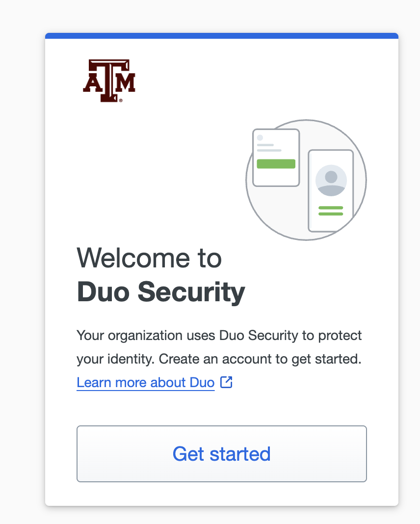Click the underlined Learn more text
Image resolution: width=420 pixels, height=524 pixels.
(145, 382)
